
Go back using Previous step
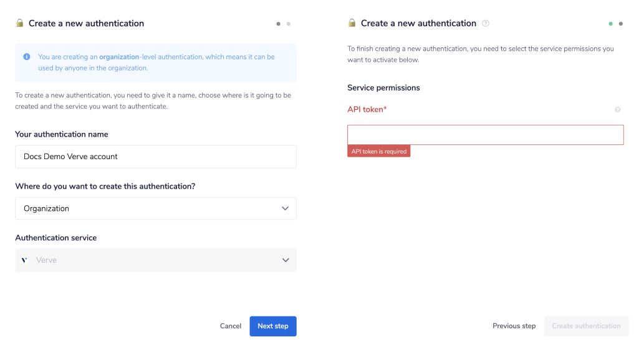pyautogui.click(x=514, y=326)
